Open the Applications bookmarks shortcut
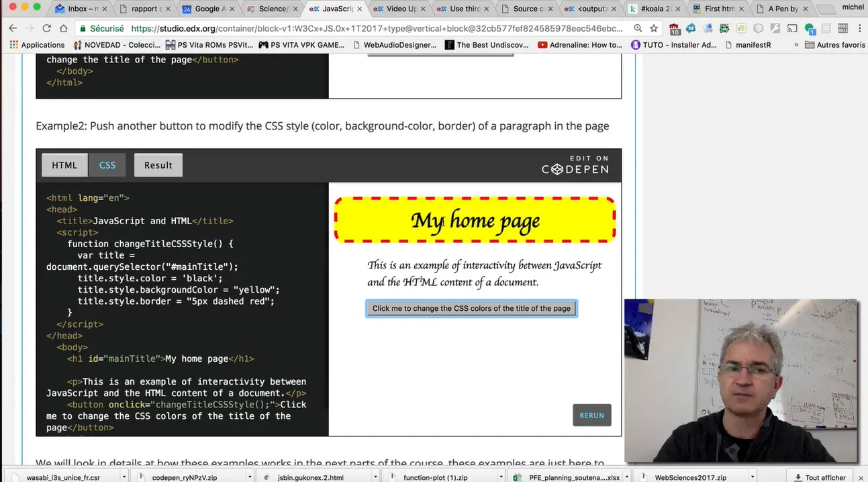The width and height of the screenshot is (868, 482). coord(37,45)
